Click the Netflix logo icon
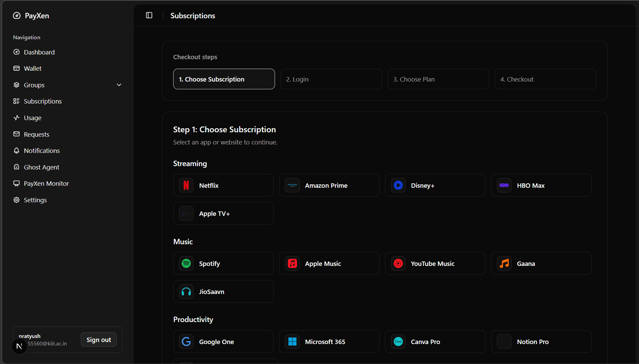Screen dimensions: 639x364 tap(186, 185)
